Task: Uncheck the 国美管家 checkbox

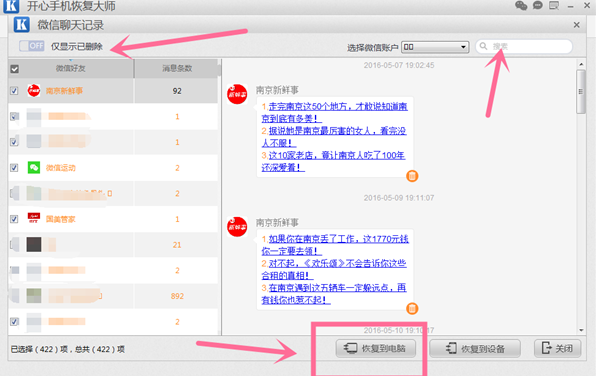Action: tap(14, 219)
